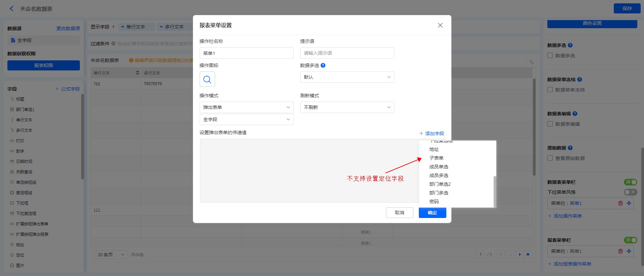
Task: Delete 菜单1 under 数据表菜单栏
Action: pyautogui.click(x=620, y=203)
